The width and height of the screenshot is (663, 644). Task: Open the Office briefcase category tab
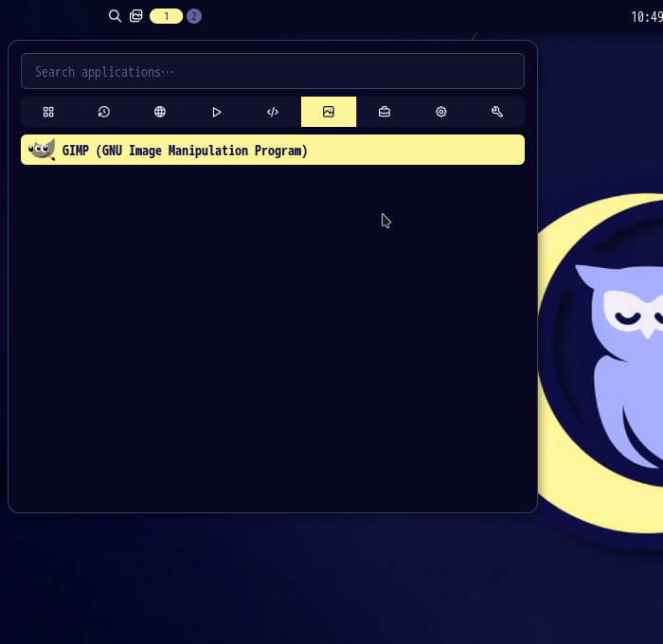(x=385, y=112)
